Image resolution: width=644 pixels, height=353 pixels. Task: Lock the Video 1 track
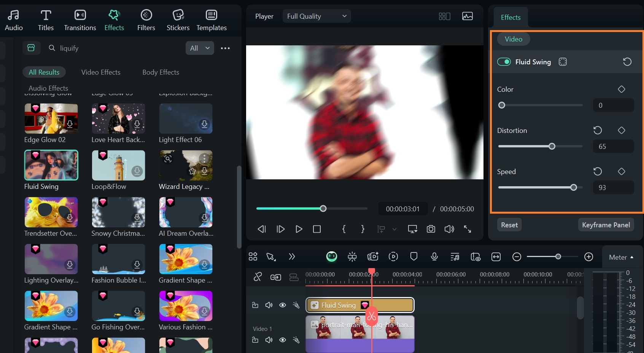pyautogui.click(x=255, y=340)
